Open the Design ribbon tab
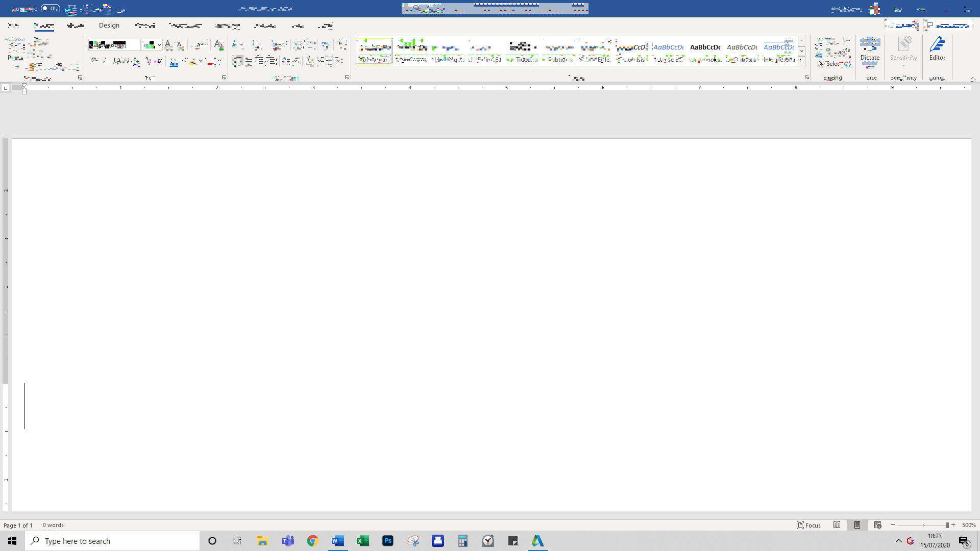Screen dimensions: 980x551 click(x=109, y=26)
